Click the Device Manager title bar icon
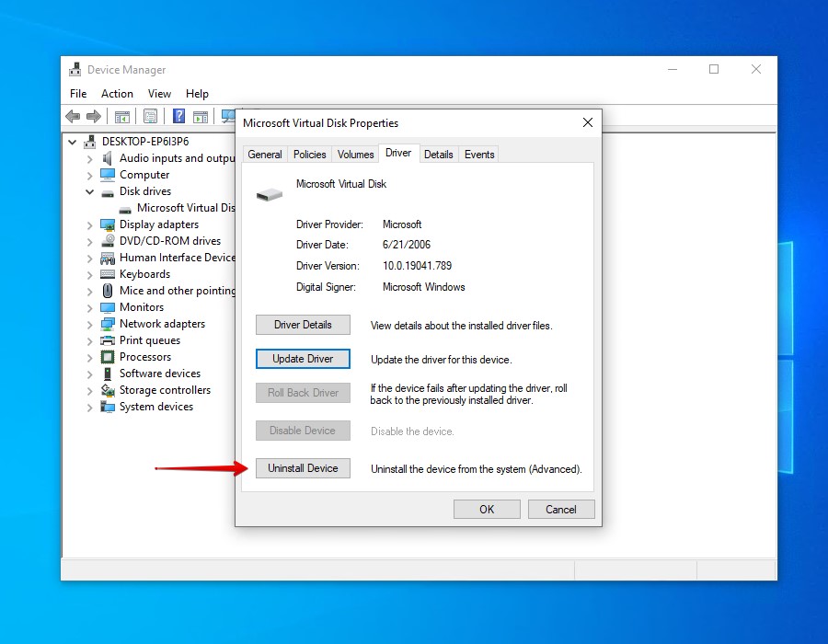This screenshot has width=828, height=644. [x=75, y=69]
